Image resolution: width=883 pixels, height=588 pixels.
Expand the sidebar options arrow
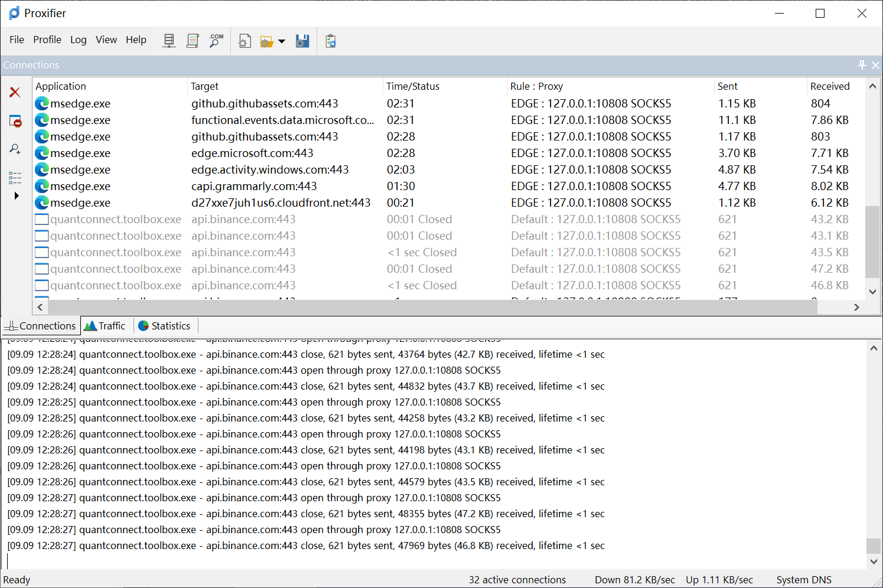tap(16, 195)
